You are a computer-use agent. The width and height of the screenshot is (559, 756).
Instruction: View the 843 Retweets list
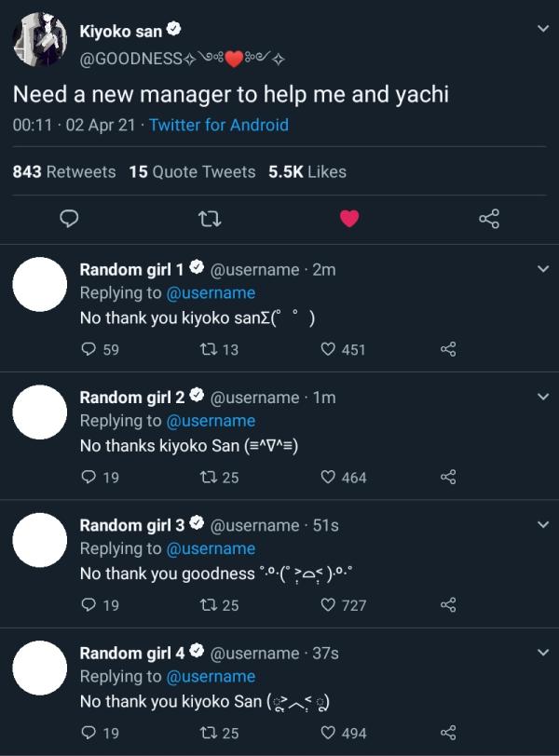tap(64, 171)
